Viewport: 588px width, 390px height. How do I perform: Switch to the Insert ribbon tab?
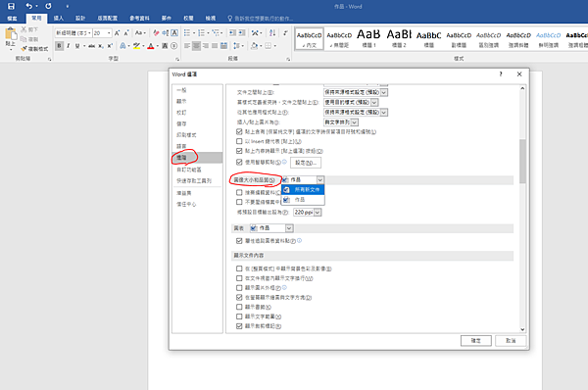(59, 18)
